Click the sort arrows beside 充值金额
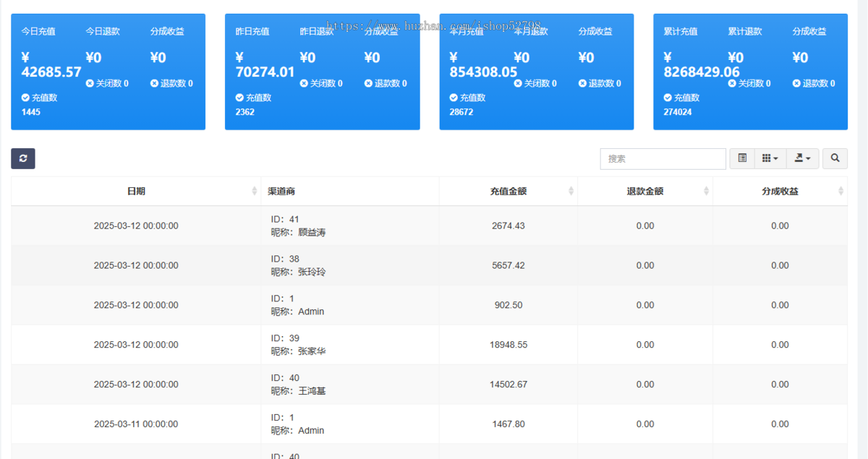This screenshot has width=868, height=459. 571,192
